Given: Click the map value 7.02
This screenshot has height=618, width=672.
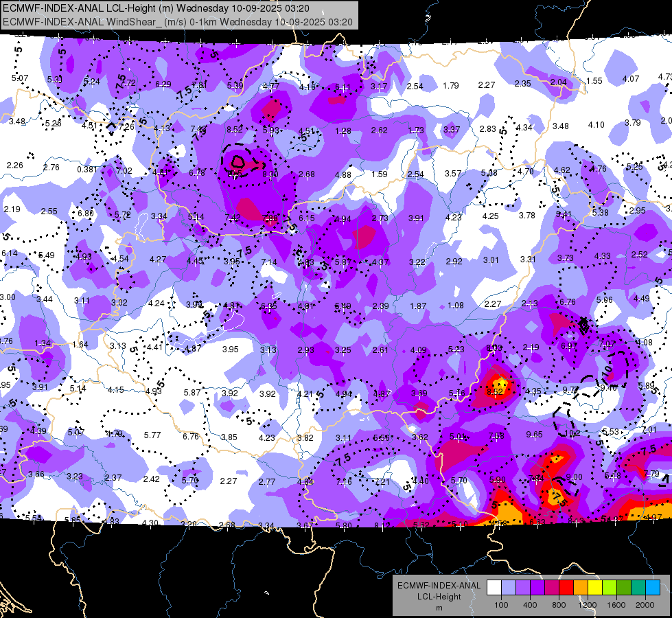Looking at the screenshot, I should (x=124, y=171).
